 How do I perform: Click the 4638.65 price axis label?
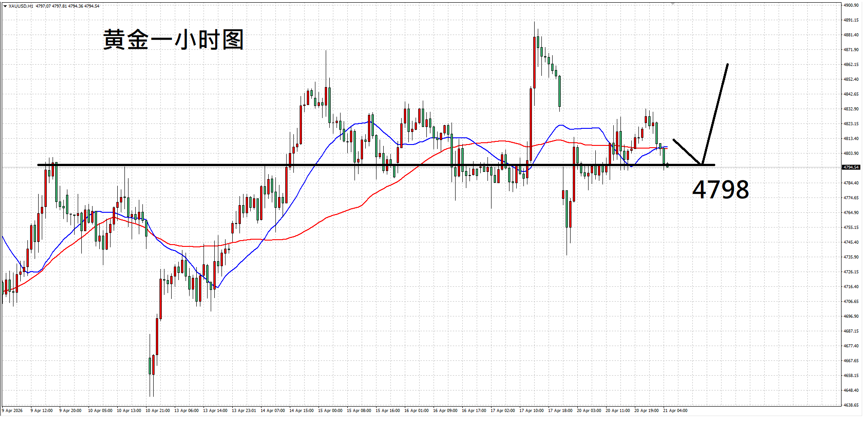[851, 405]
